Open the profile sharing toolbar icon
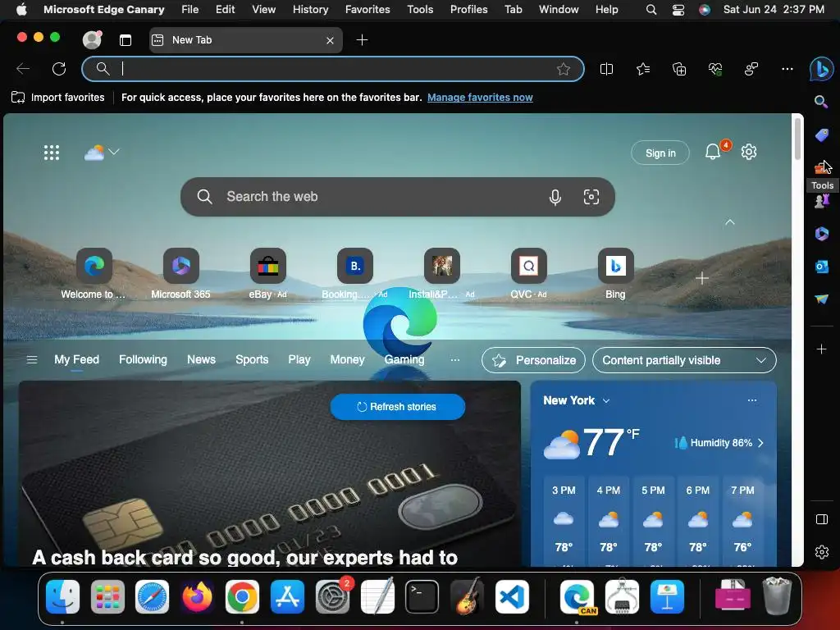 [751, 69]
